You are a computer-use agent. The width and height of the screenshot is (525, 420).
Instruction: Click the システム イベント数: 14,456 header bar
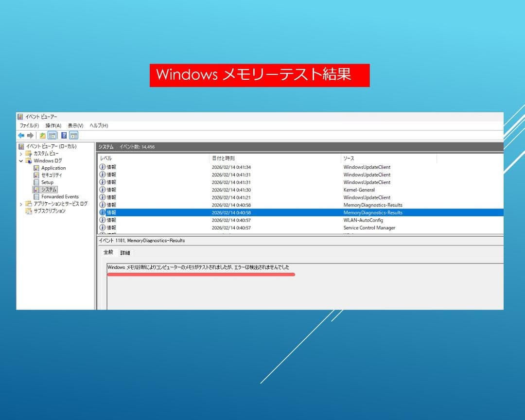[x=300, y=147]
